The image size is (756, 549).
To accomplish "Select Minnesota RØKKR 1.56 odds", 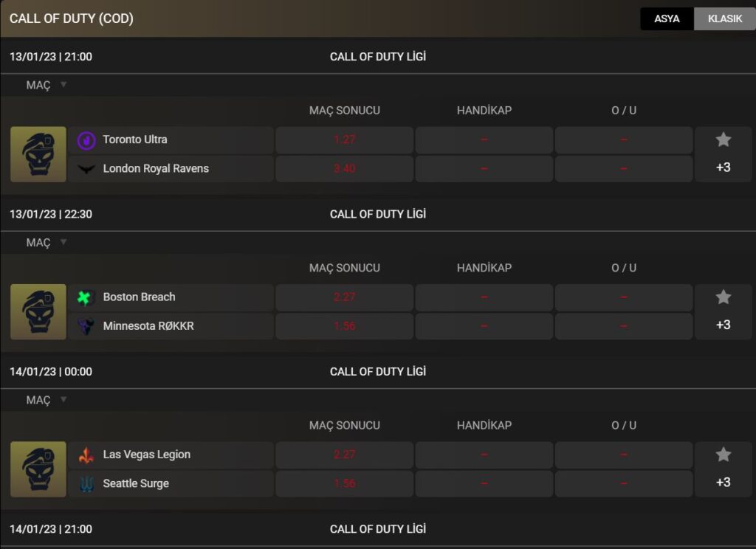I will (344, 326).
